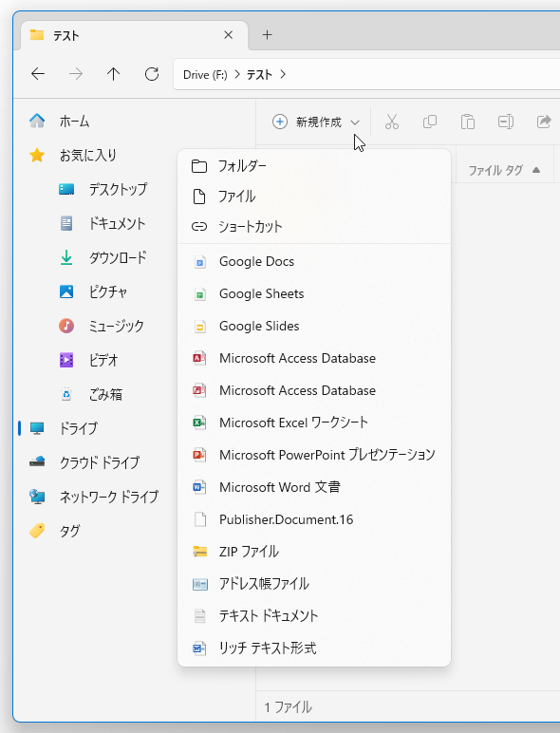Viewport: 560px width, 733px height.
Task: Click the Paste clipboard icon
Action: 467,122
